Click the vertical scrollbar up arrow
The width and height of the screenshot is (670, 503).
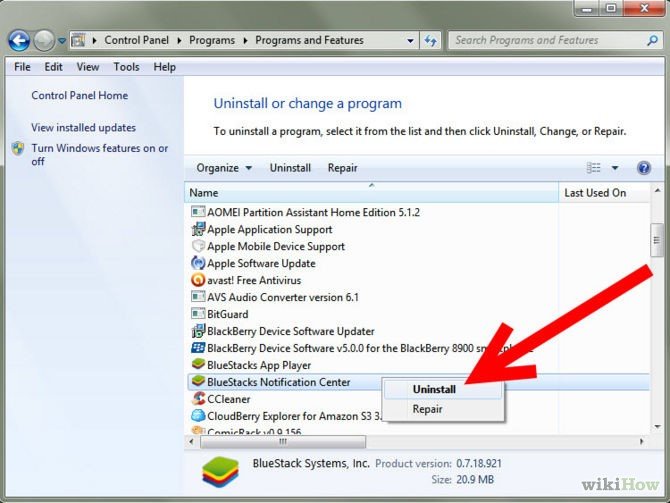657,191
